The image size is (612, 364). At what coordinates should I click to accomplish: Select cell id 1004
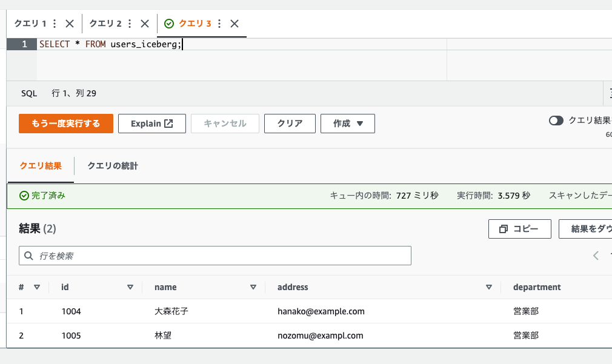pos(71,311)
